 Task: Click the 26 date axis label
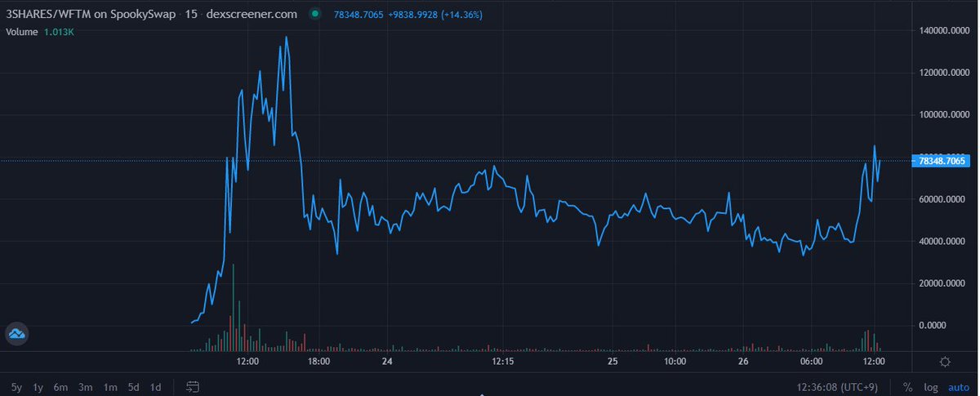pyautogui.click(x=743, y=362)
